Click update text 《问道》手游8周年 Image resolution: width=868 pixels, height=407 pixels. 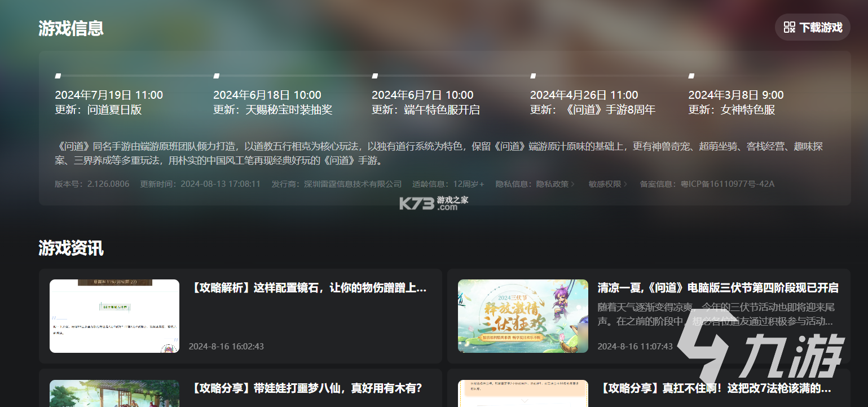[x=609, y=110]
